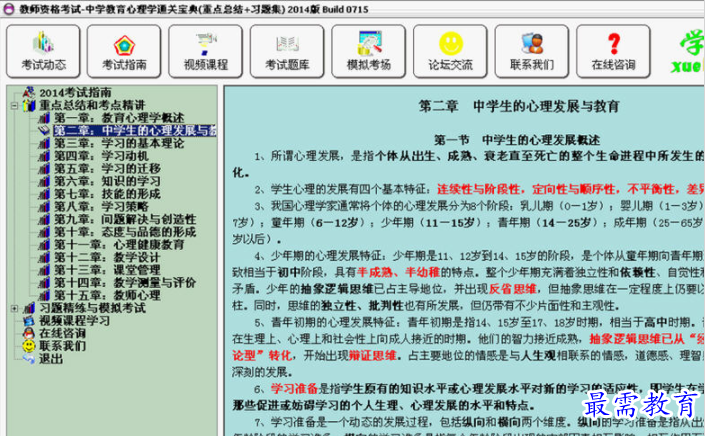Open the 考试动态 toolbar button
706x436 pixels.
coord(43,51)
